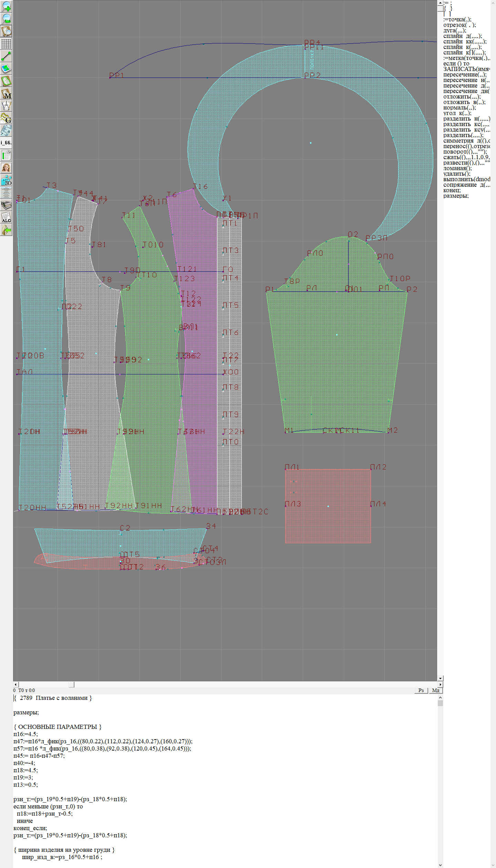Image resolution: width=496 pixels, height=868 pixels.
Task: Choose 'ломаная();' in the operator list
Action: tap(457, 168)
